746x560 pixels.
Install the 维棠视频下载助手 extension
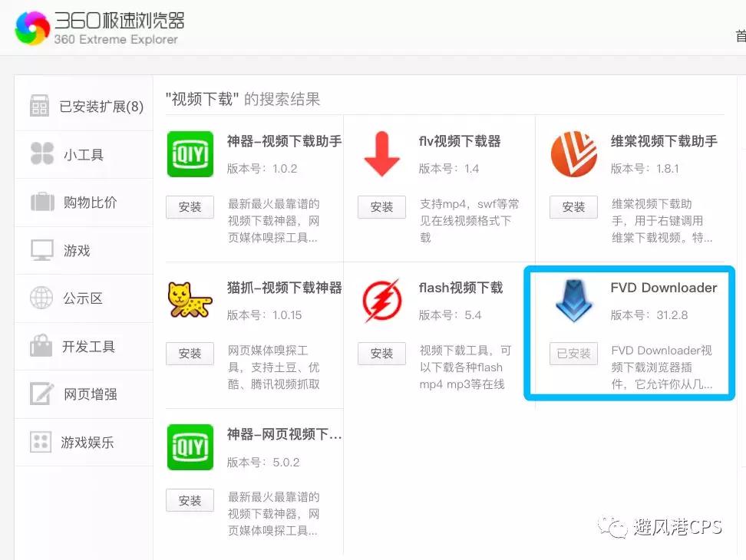point(573,207)
